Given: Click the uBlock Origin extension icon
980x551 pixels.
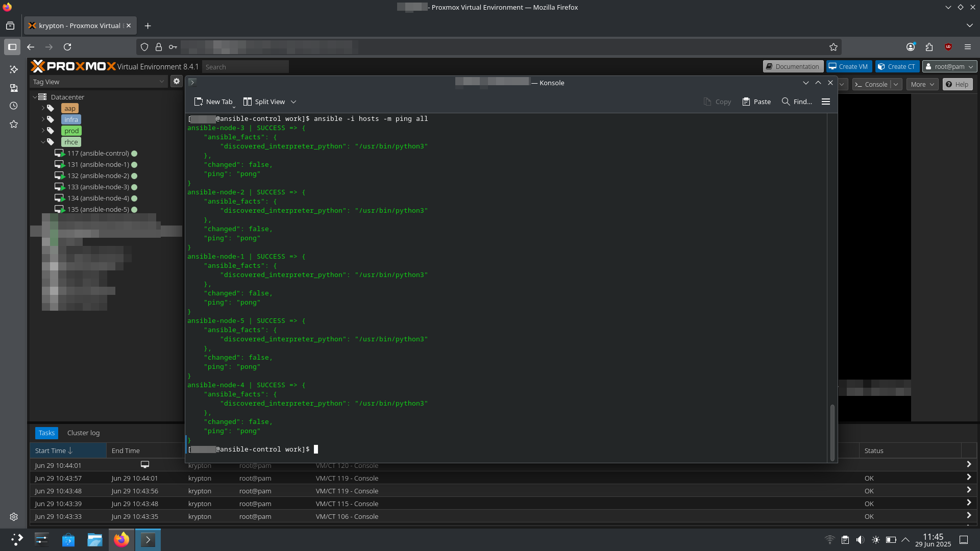Looking at the screenshot, I should point(948,47).
